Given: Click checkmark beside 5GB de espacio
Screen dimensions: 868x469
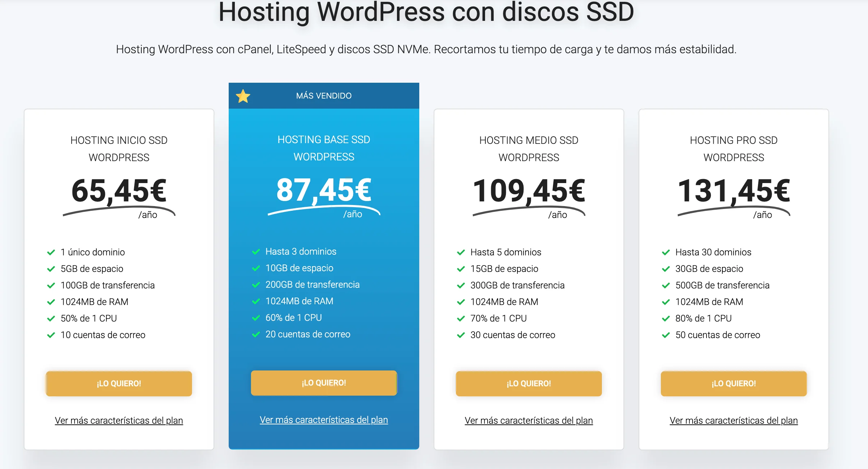Looking at the screenshot, I should (51, 269).
